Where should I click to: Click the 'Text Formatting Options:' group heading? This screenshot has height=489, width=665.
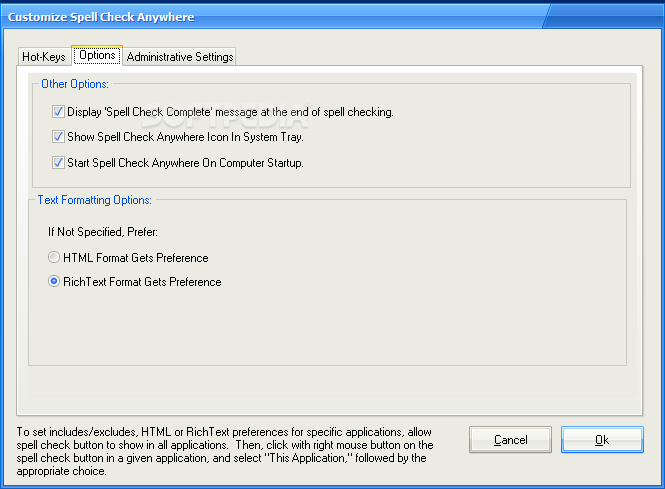[95, 200]
